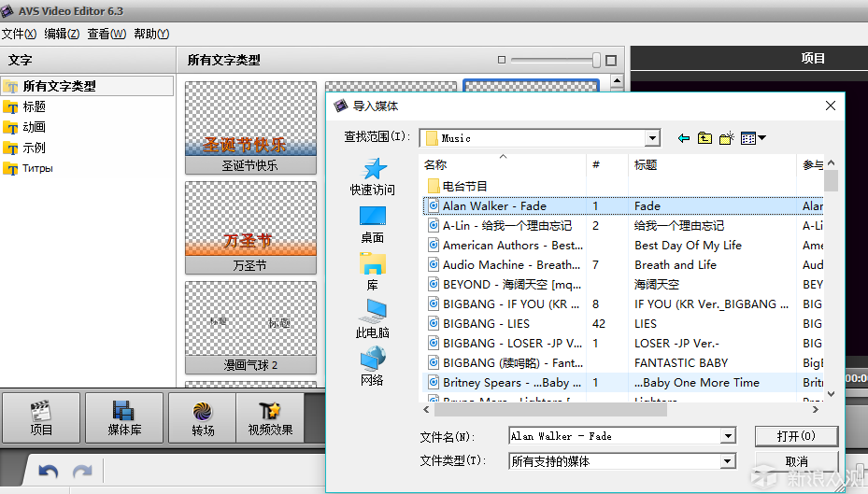Go back using the dialog's back arrow
This screenshot has height=494, width=868.
click(684, 138)
